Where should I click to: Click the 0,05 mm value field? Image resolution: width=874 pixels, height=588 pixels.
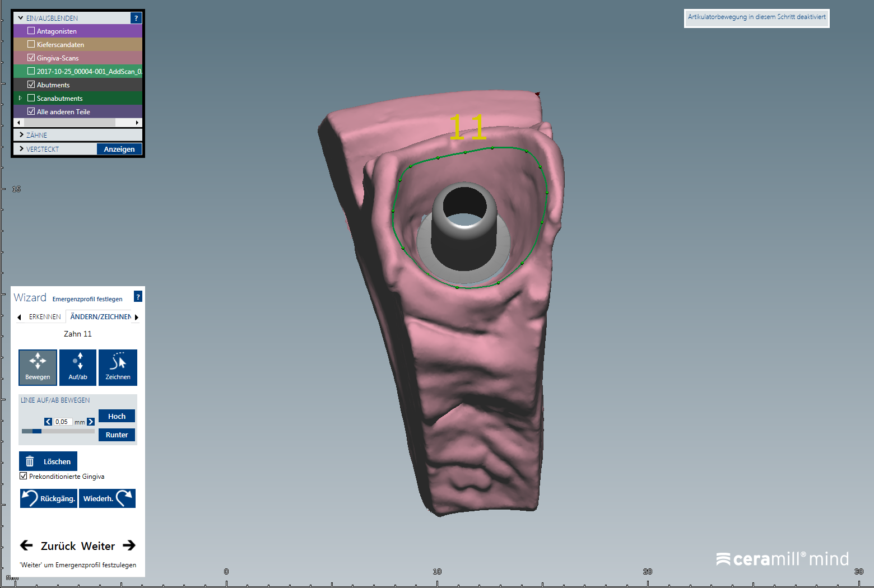[63, 422]
